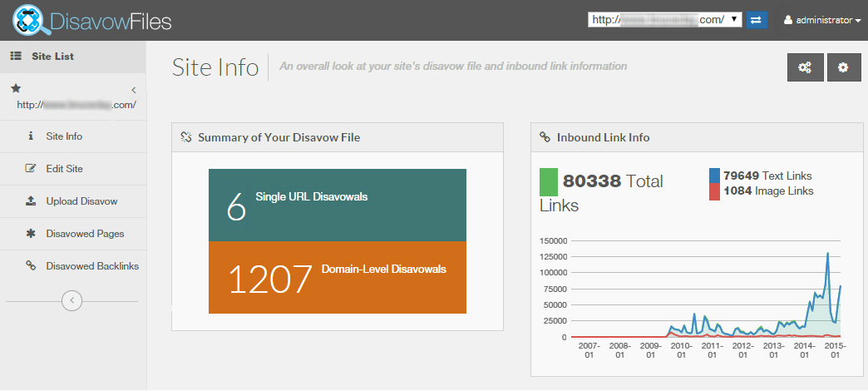The image size is (868, 391).
Task: Click the DisavowFiles logo icon
Action: click(31, 20)
